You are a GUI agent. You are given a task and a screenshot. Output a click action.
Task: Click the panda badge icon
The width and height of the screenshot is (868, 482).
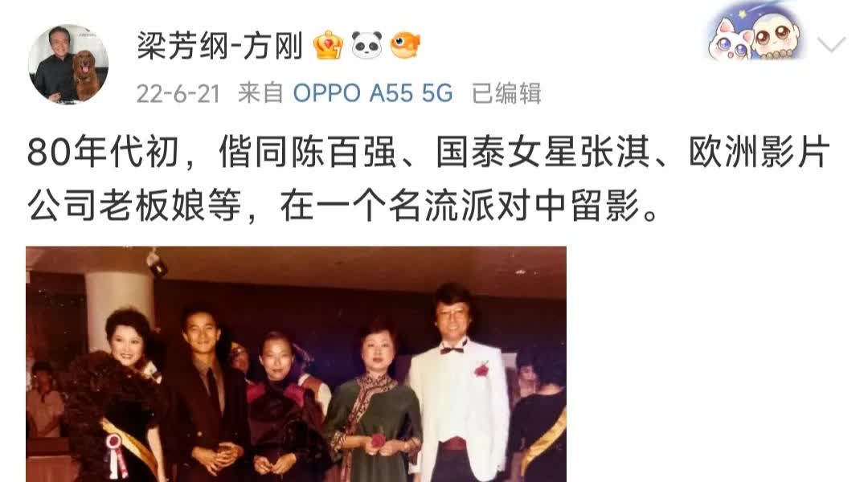click(367, 45)
